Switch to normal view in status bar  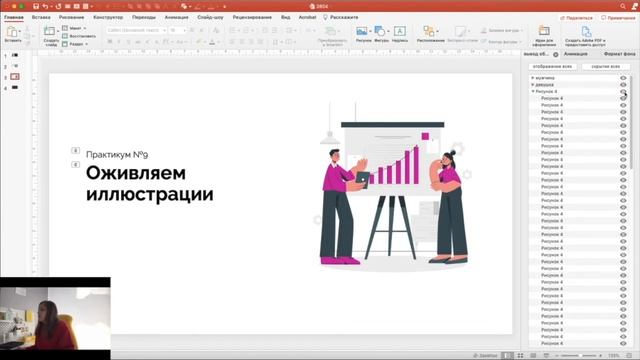507,356
